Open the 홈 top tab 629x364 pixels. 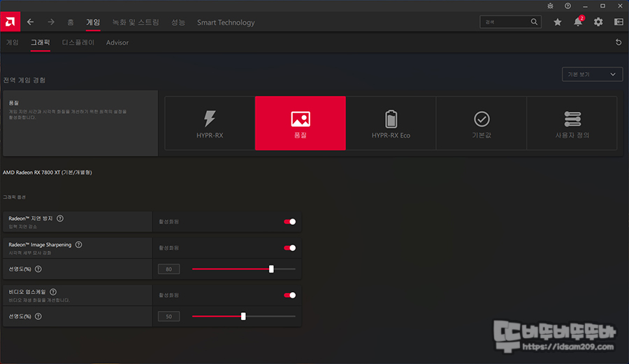pyautogui.click(x=71, y=22)
